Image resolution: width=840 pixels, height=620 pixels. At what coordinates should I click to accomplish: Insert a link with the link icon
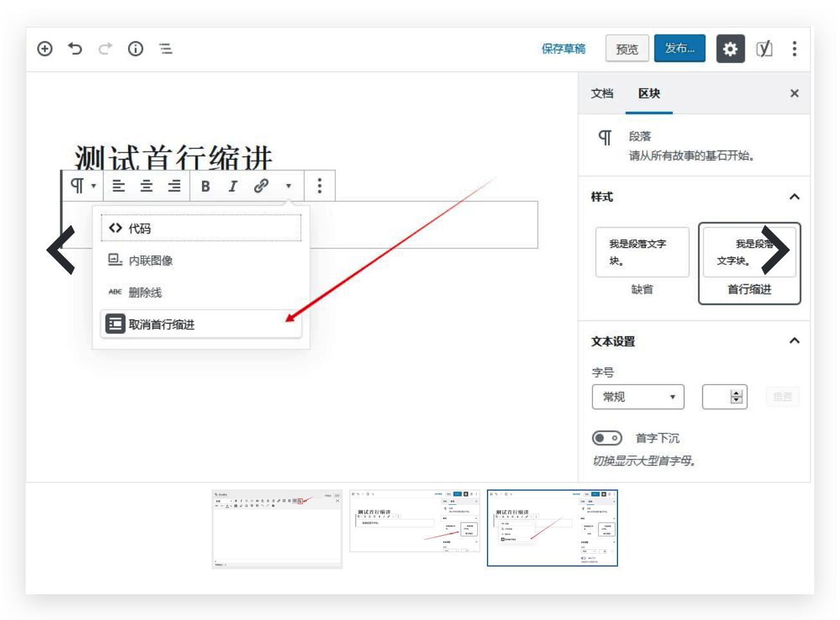click(260, 187)
